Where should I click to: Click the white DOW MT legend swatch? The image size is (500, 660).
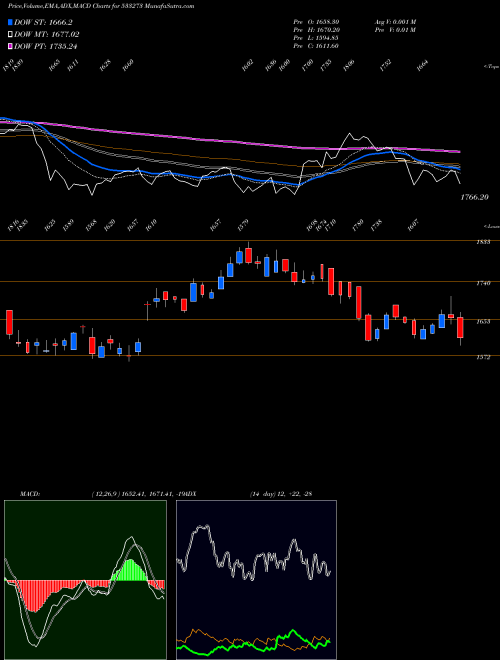[10, 34]
